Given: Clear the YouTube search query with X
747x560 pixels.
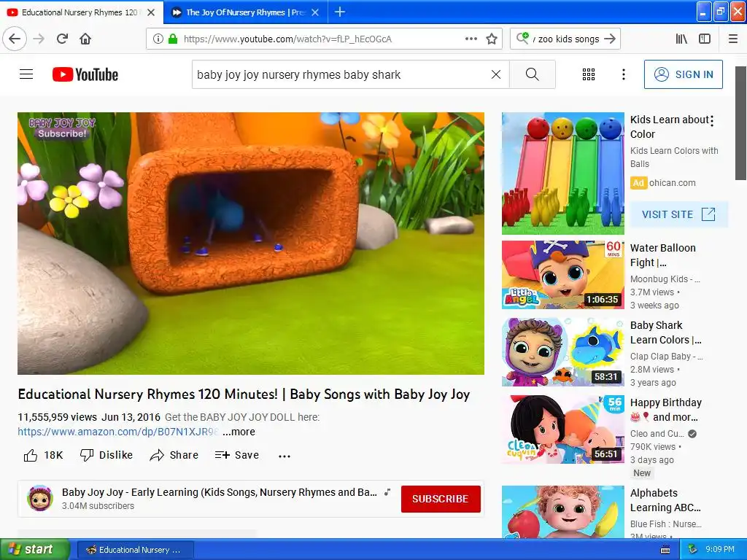Looking at the screenshot, I should pos(496,74).
